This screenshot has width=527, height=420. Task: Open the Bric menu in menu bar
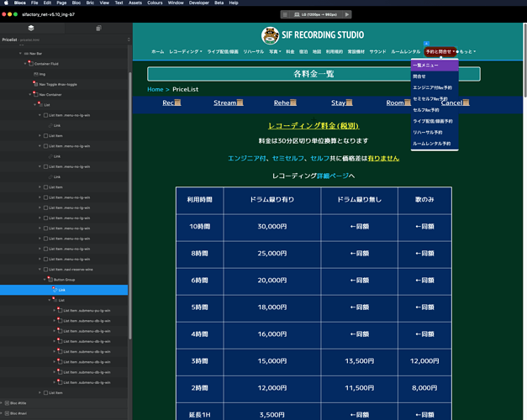pyautogui.click(x=90, y=3)
